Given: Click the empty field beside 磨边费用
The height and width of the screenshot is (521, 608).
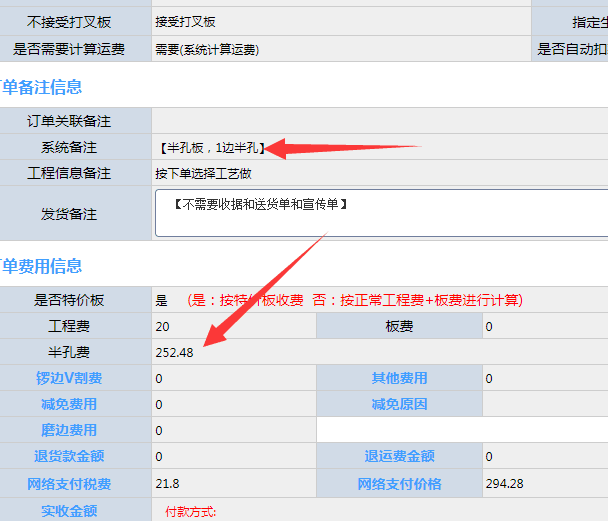Looking at the screenshot, I should (x=462, y=430).
